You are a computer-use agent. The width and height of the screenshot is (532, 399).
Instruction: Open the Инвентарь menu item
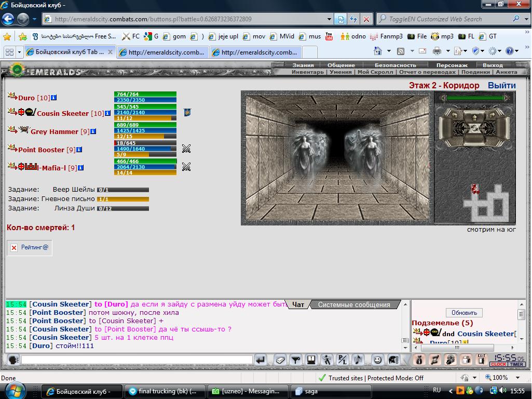307,72
